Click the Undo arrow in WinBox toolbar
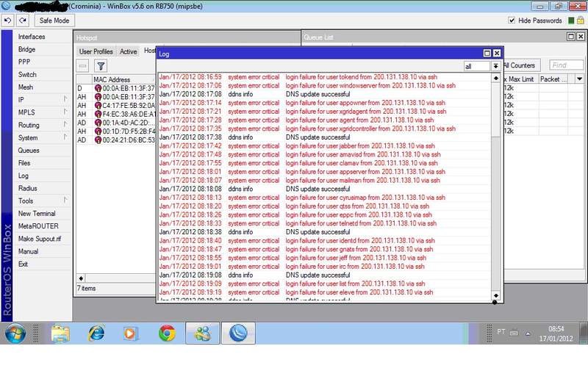This screenshot has height=379, width=588. click(7, 21)
